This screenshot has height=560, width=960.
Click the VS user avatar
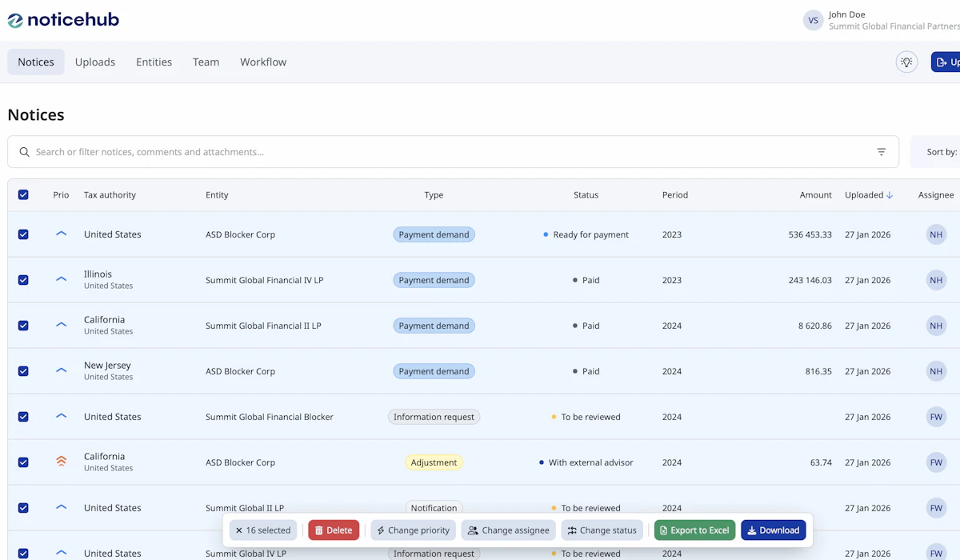[813, 21]
